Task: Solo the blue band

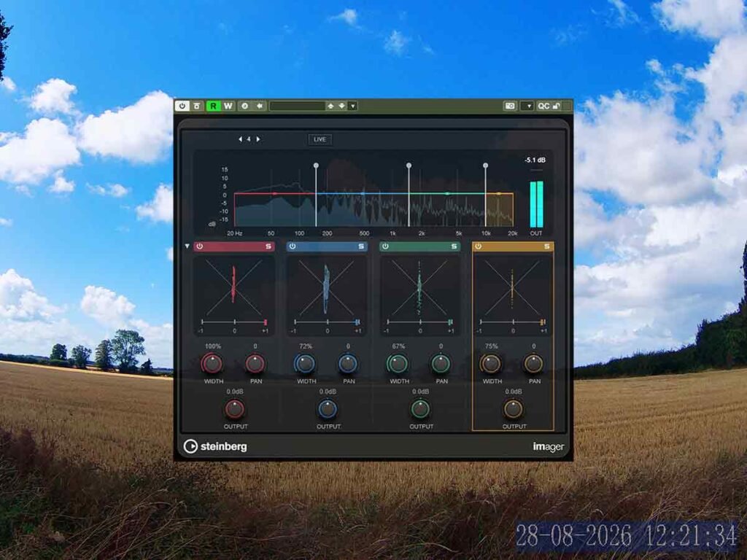Action: pos(361,246)
